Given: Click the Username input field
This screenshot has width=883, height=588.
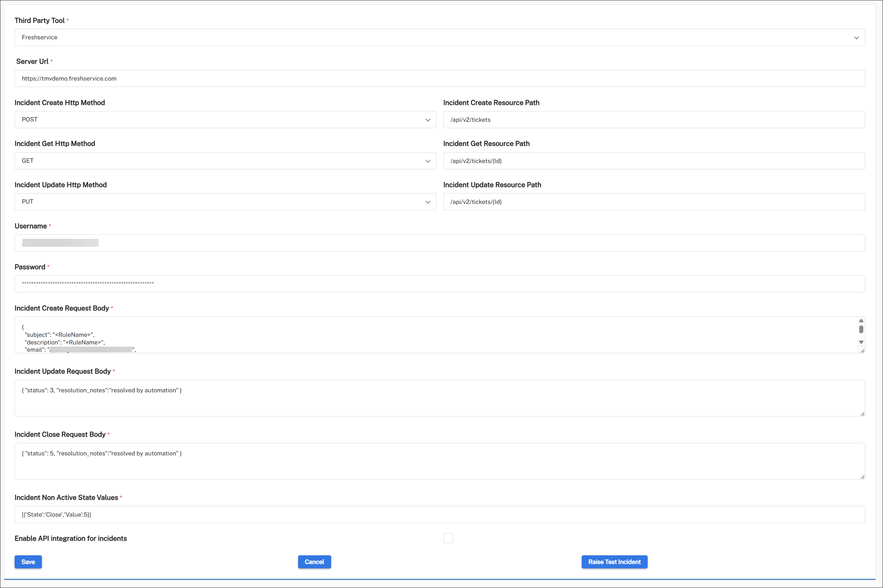Looking at the screenshot, I should [x=439, y=243].
